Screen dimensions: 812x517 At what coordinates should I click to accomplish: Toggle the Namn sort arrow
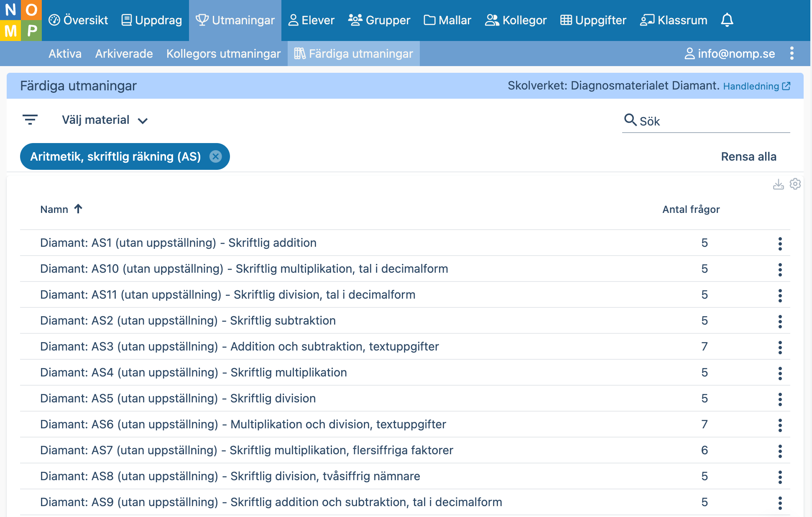tap(78, 209)
